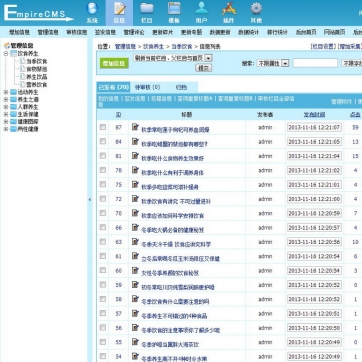Click the edit icon in row ID 70
The width and height of the screenshot is (362, 362).
(135, 213)
